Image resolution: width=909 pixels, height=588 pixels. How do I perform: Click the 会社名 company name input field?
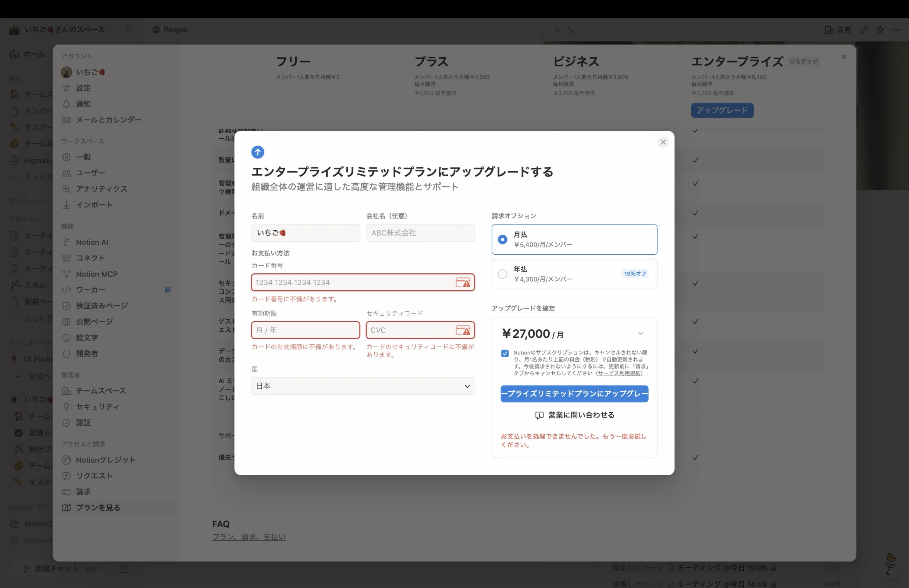tap(420, 233)
